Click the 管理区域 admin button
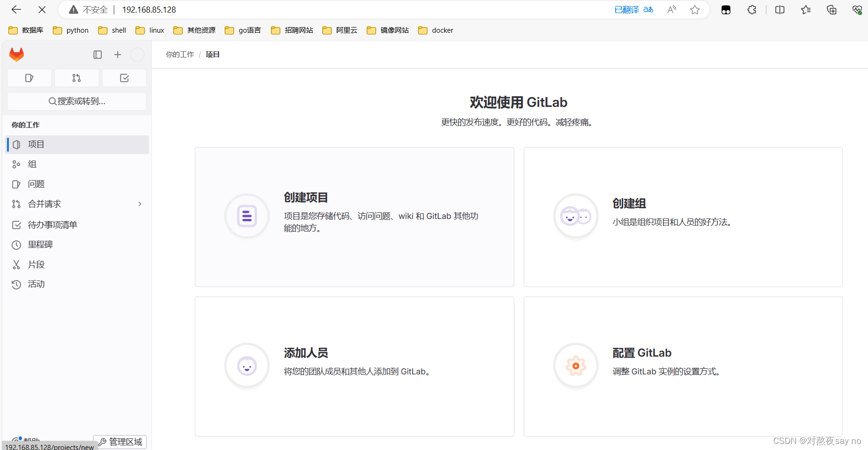The image size is (868, 450). 120,442
